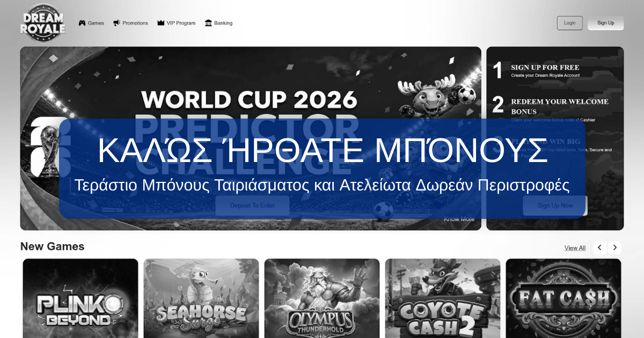Click the bank building icon beside Banking
This screenshot has width=644, height=338.
point(208,23)
